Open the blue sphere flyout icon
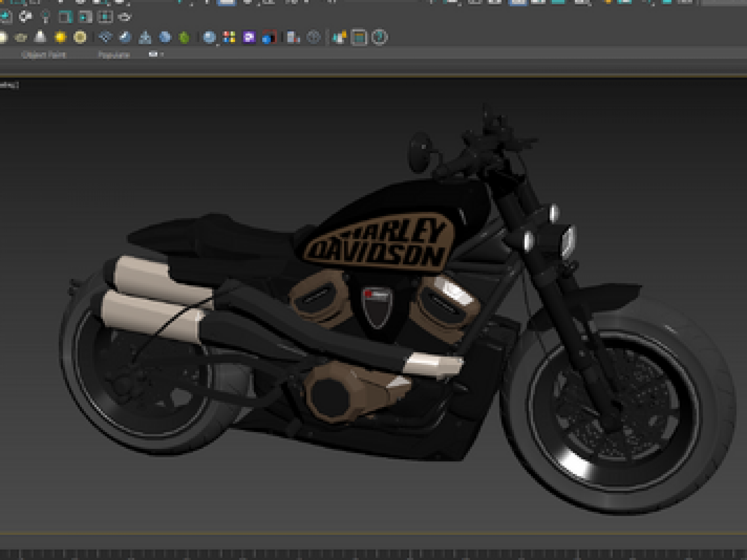The image size is (747, 560). coord(210,37)
